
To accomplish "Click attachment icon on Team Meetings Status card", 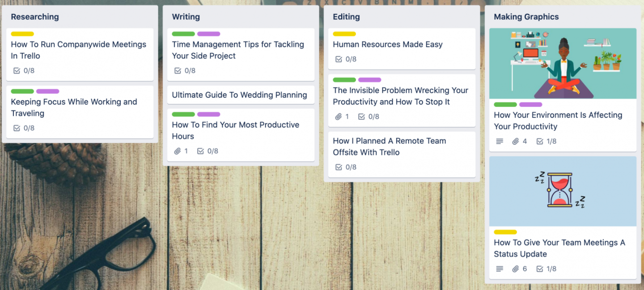I will (x=516, y=269).
